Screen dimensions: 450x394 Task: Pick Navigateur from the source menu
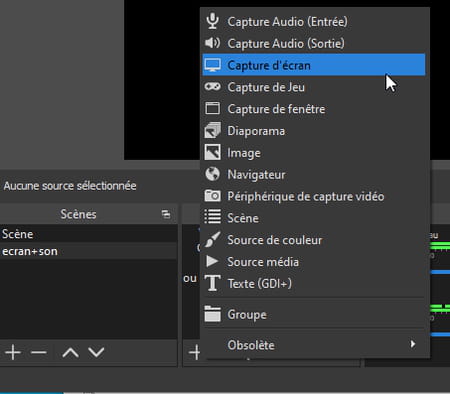click(x=314, y=174)
